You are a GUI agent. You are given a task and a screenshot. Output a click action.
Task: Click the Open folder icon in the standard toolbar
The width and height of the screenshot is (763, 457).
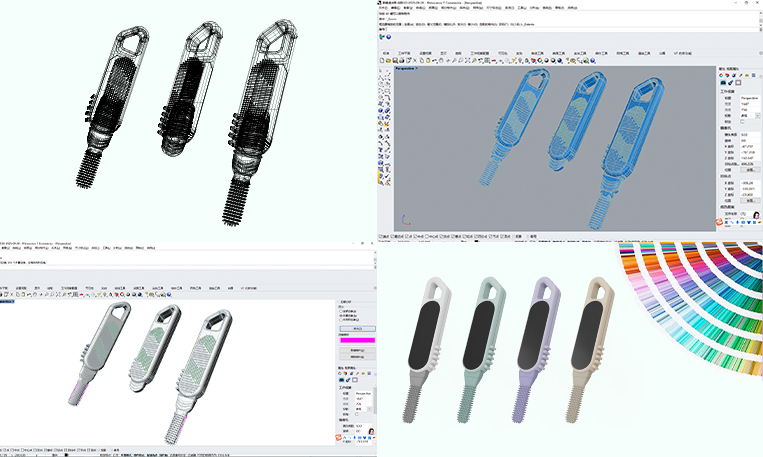[389, 61]
